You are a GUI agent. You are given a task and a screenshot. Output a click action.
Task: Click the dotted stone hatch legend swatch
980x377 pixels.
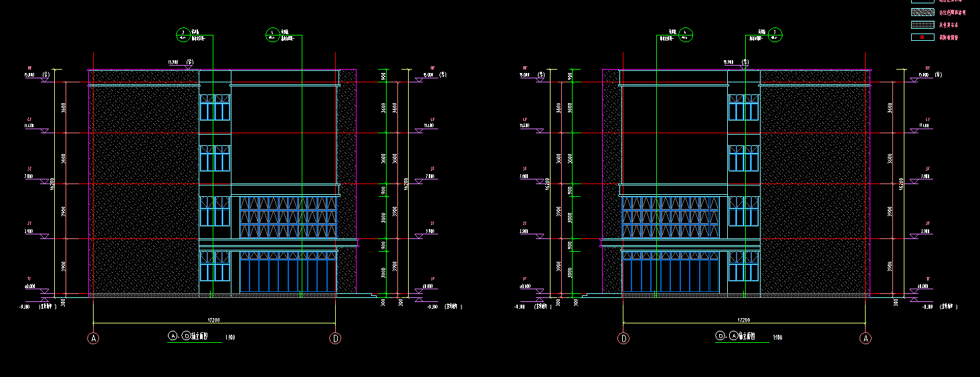click(x=922, y=12)
